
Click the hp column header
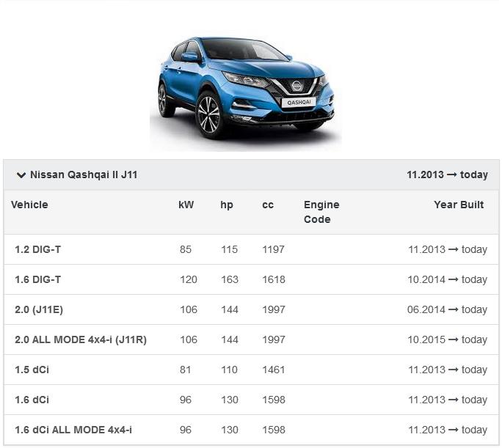pos(227,205)
